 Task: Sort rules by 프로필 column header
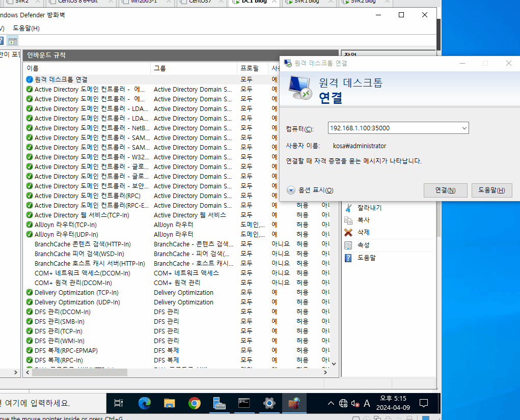pos(253,68)
